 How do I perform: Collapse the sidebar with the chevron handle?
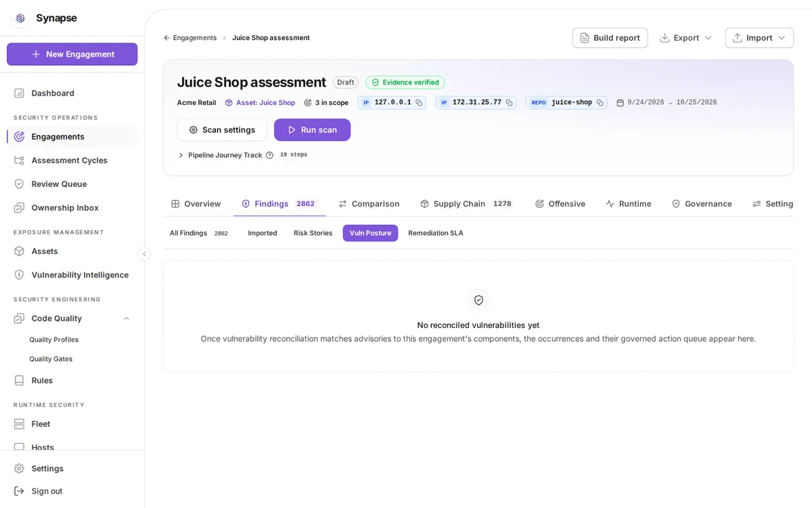point(144,254)
